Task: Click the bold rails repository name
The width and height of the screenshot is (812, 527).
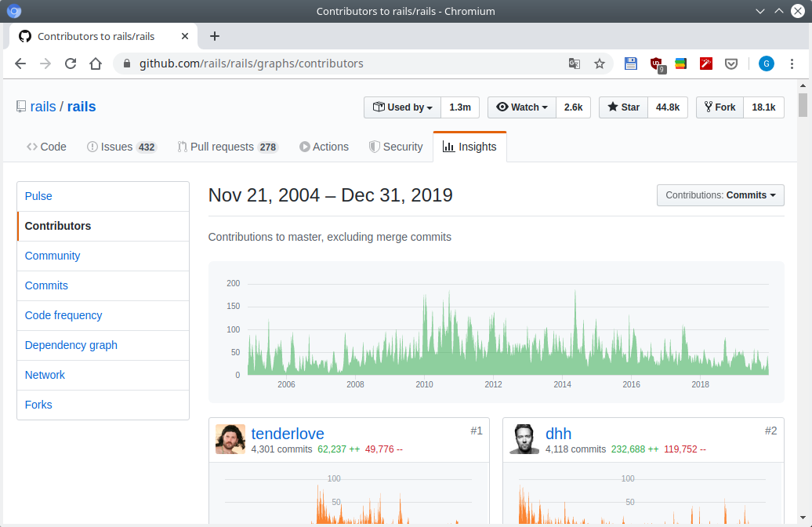Action: (82, 107)
